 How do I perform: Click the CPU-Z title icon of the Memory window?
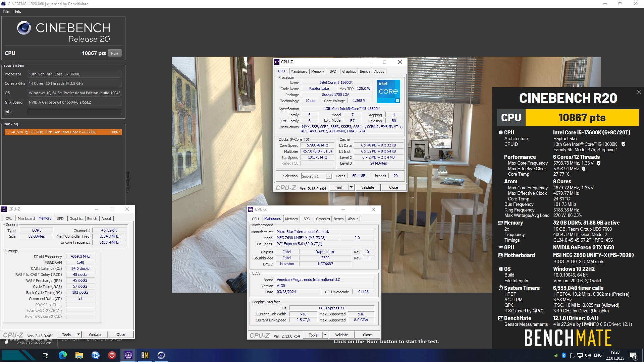(x=4, y=209)
